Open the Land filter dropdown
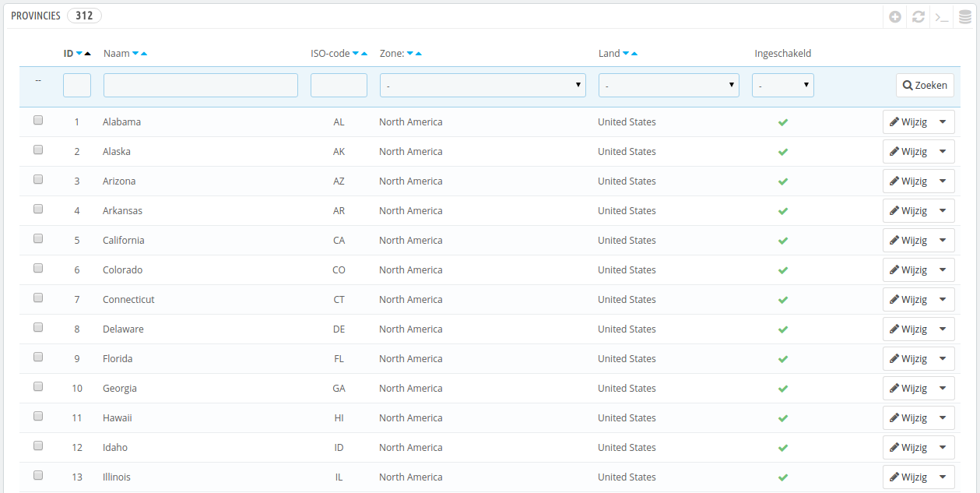Image resolution: width=980 pixels, height=493 pixels. click(669, 86)
